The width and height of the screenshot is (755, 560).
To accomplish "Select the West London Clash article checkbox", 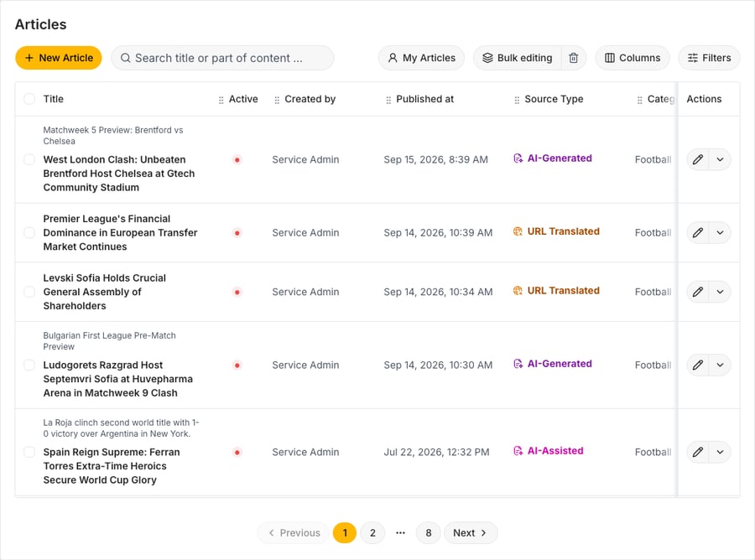I will [x=29, y=160].
